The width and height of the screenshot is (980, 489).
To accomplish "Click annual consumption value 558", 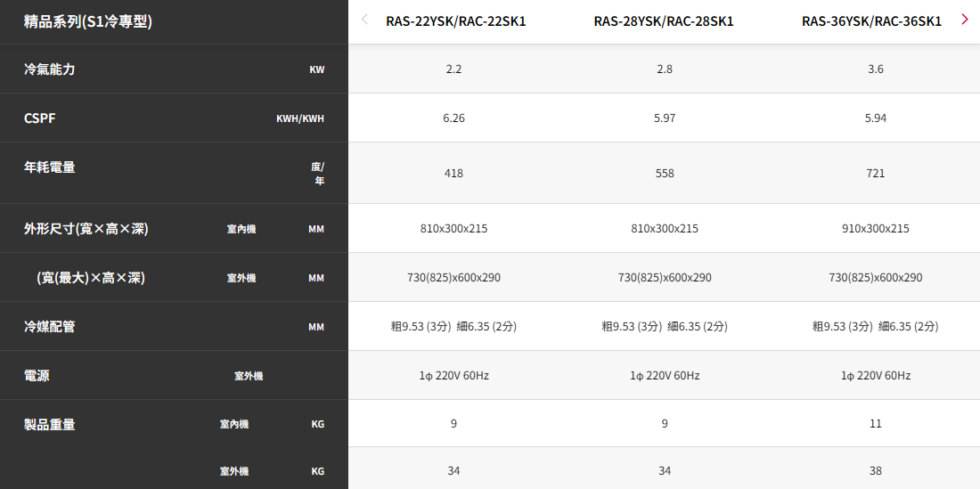I will click(665, 173).
